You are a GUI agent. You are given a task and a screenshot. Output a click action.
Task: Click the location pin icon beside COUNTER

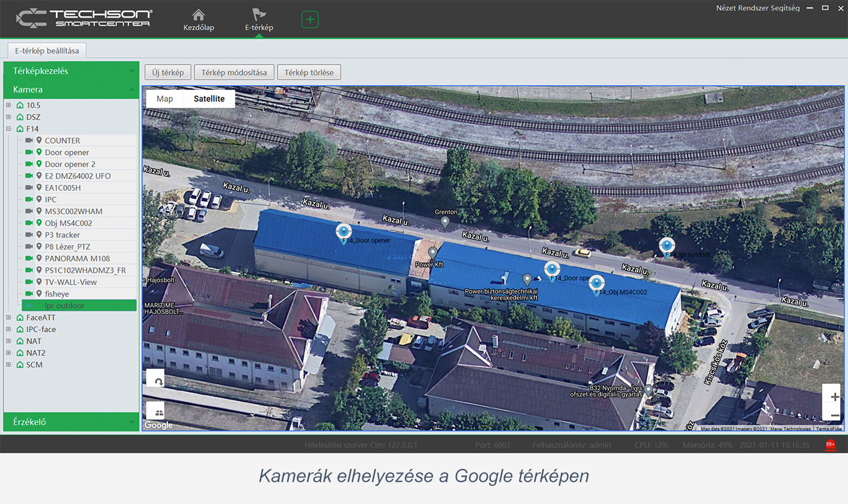pos(38,140)
